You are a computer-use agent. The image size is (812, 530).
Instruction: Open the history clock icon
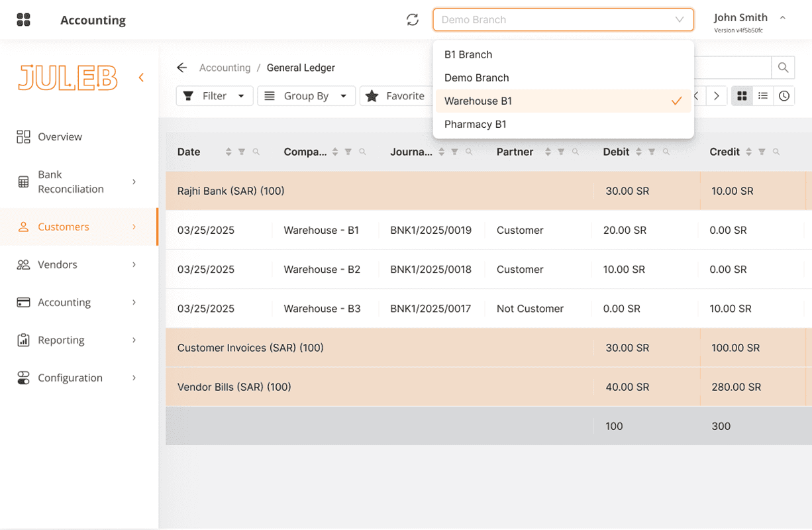click(x=784, y=96)
